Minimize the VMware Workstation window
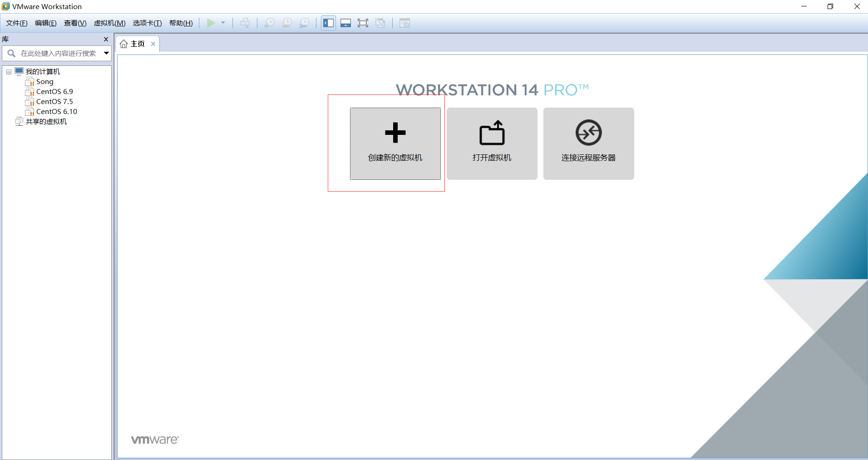 pos(804,6)
